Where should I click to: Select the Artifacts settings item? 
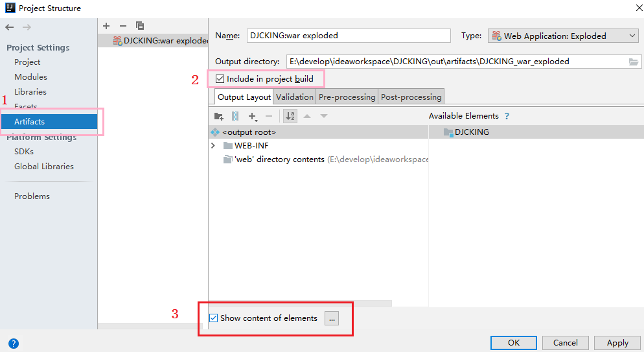point(49,122)
